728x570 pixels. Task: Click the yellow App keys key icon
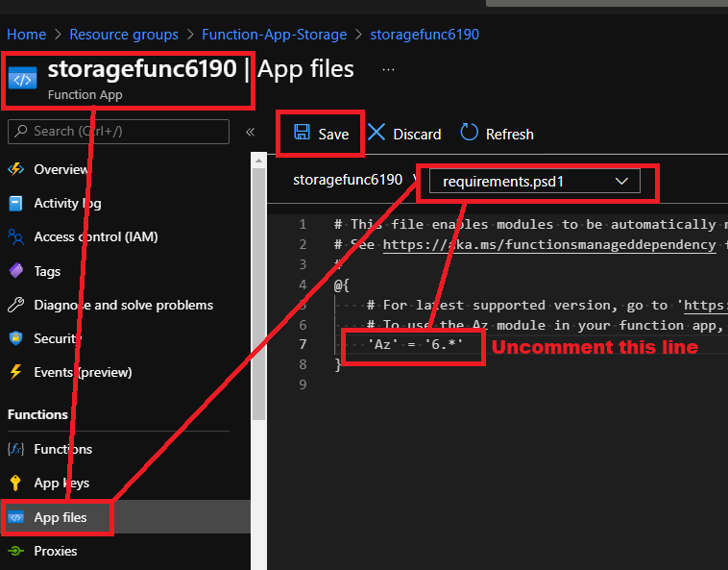coord(15,483)
